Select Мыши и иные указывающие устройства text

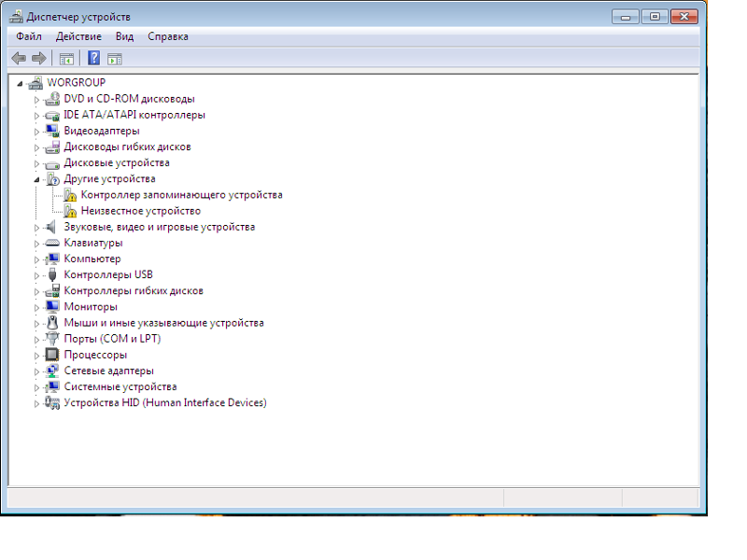[164, 323]
